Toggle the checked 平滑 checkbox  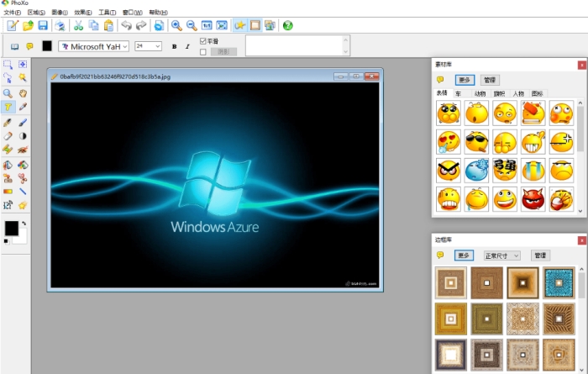pos(202,41)
